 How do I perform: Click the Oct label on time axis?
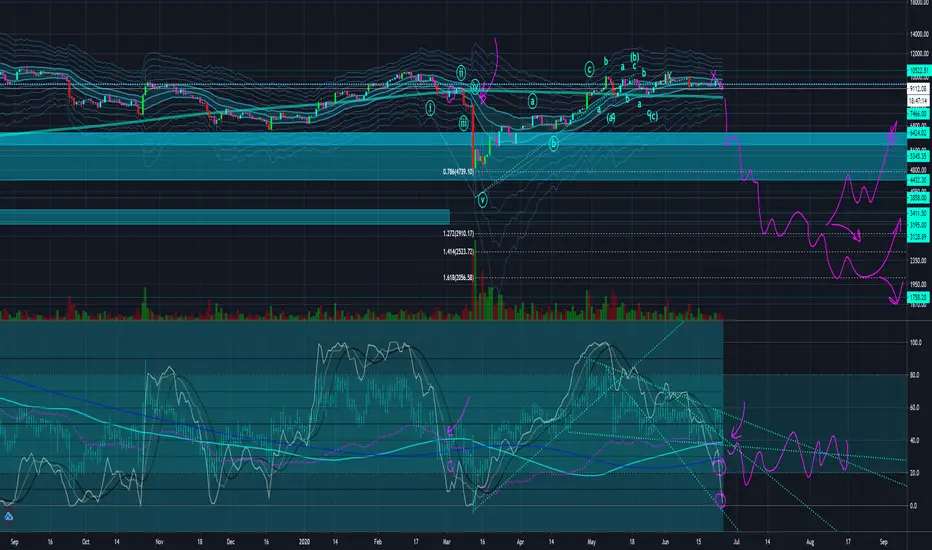pyautogui.click(x=86, y=542)
